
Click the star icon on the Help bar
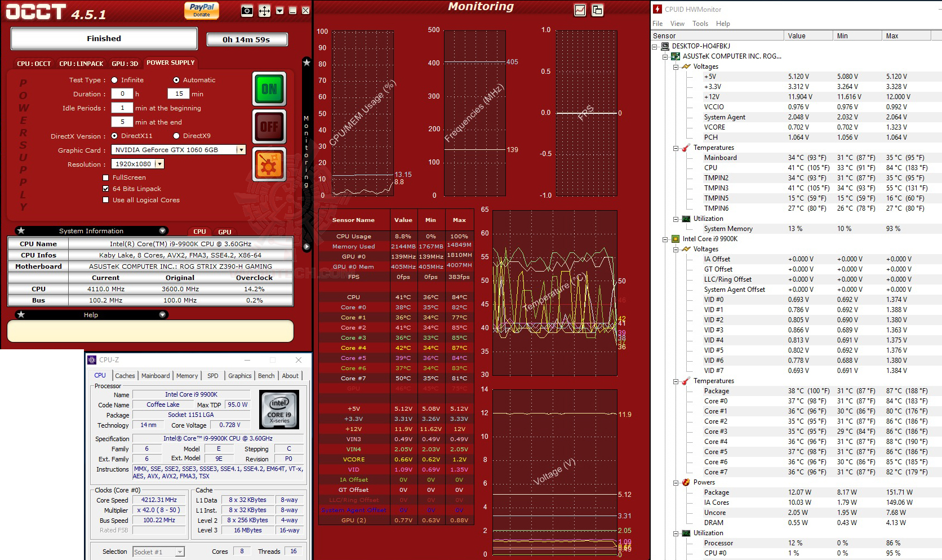(21, 314)
